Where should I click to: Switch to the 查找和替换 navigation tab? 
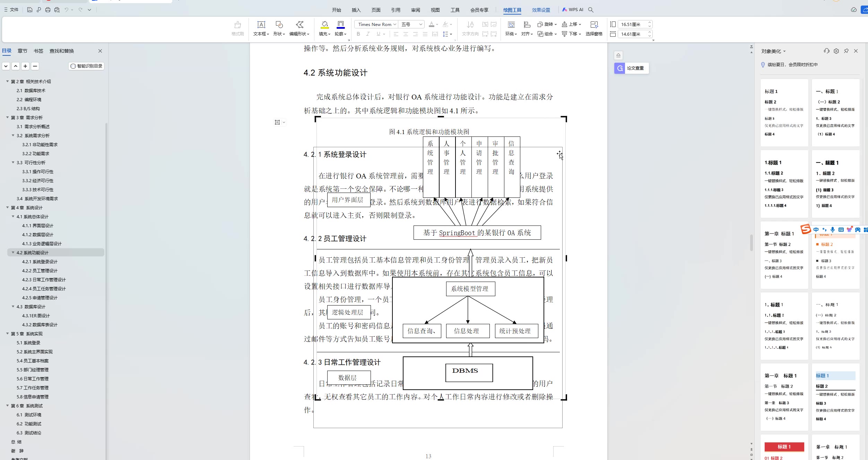(x=62, y=51)
